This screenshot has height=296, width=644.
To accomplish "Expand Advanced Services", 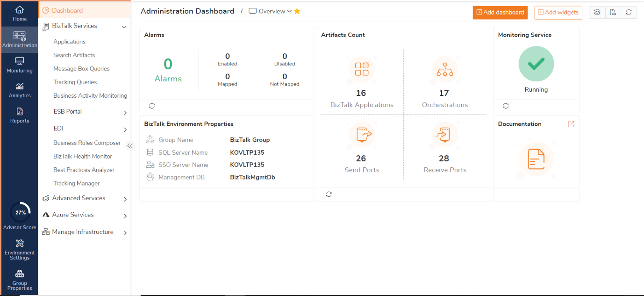I will (x=125, y=199).
